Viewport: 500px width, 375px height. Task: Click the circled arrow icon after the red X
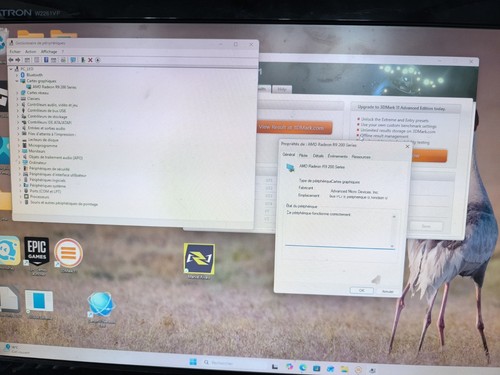tap(98, 60)
